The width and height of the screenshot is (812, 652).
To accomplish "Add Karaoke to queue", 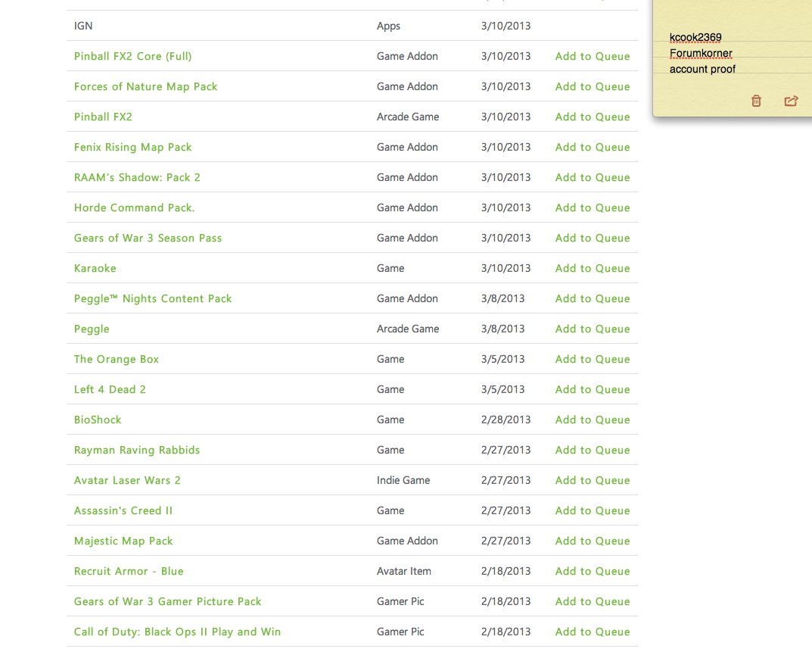I will pyautogui.click(x=593, y=269).
